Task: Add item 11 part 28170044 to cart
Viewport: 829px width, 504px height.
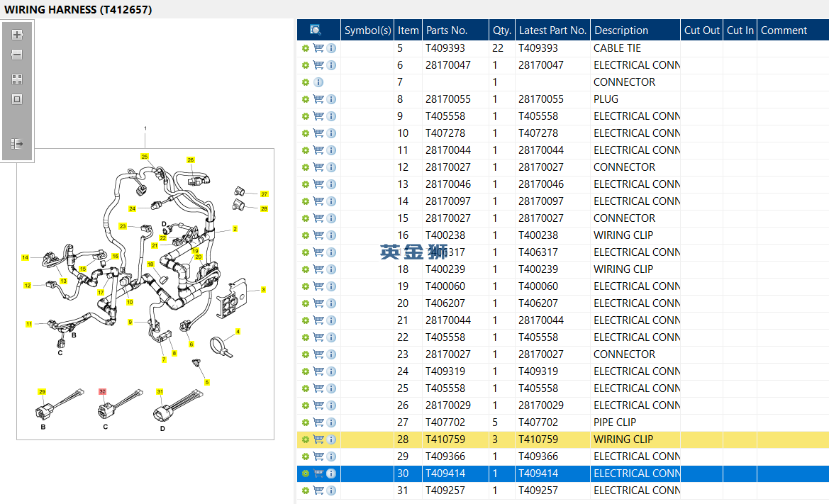Action: [318, 150]
